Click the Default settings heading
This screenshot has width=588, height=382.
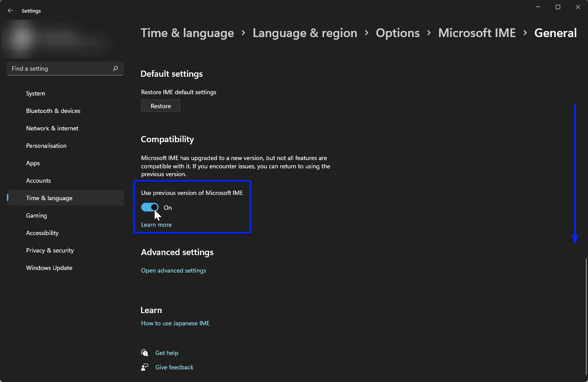172,74
